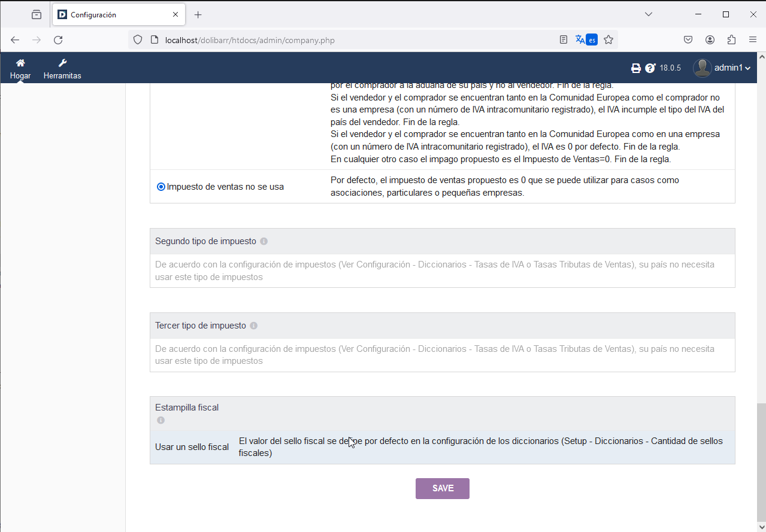Expand the admin1 user dropdown
Screen dimensions: 766x532
722,68
